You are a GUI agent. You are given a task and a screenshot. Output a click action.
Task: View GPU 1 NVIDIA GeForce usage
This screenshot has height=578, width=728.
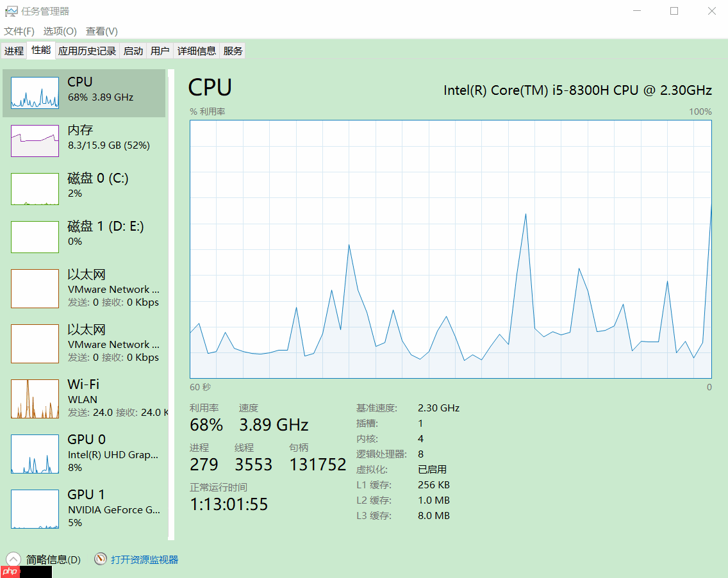[83, 508]
